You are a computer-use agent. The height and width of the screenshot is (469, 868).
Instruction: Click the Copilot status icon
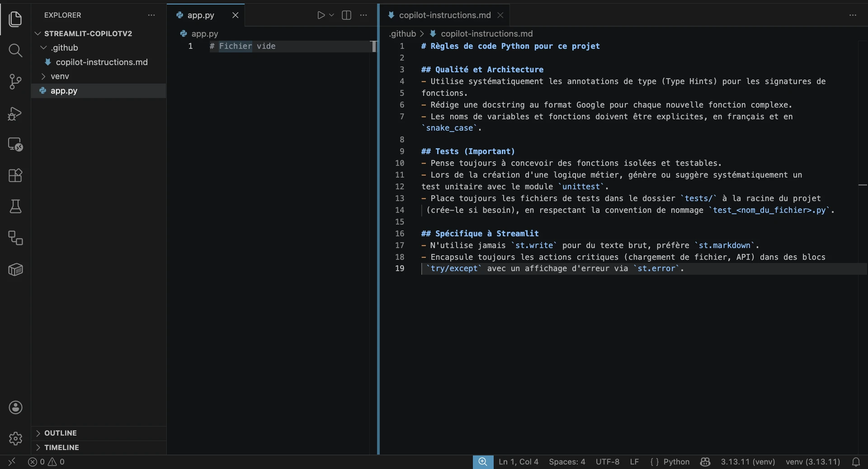pyautogui.click(x=705, y=462)
